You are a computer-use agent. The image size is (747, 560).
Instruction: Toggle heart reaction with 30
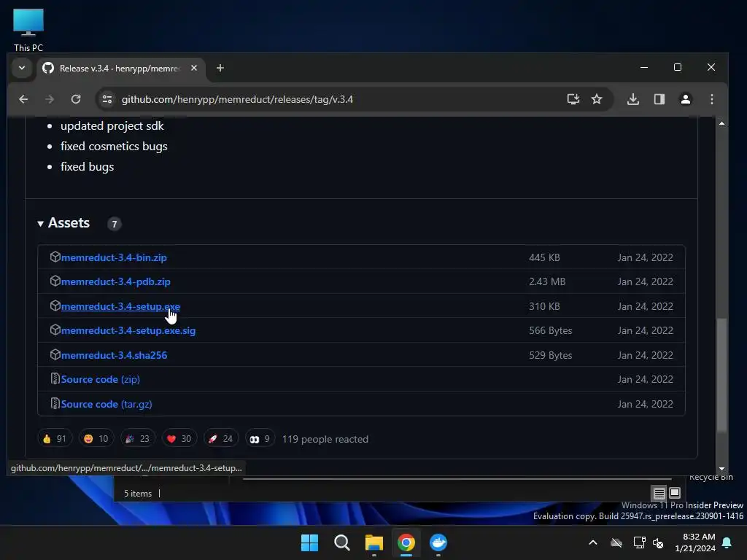(x=179, y=438)
